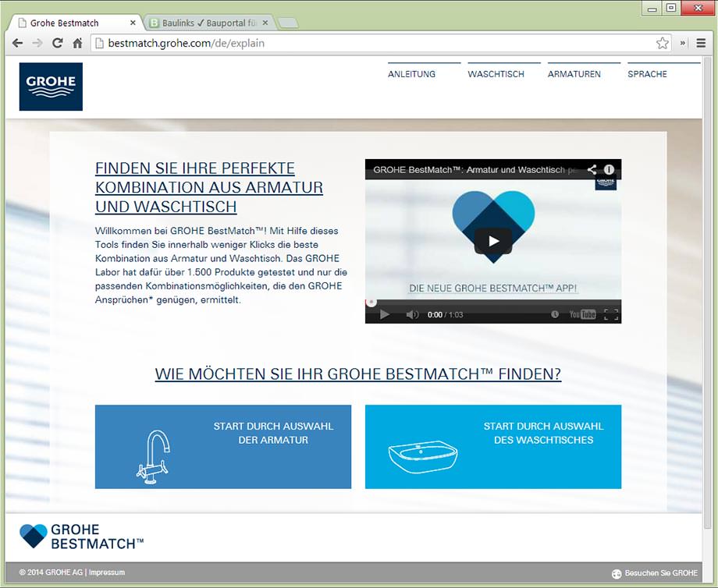Open the ANLEITUNG menu item
This screenshot has width=718, height=588.
pyautogui.click(x=411, y=74)
